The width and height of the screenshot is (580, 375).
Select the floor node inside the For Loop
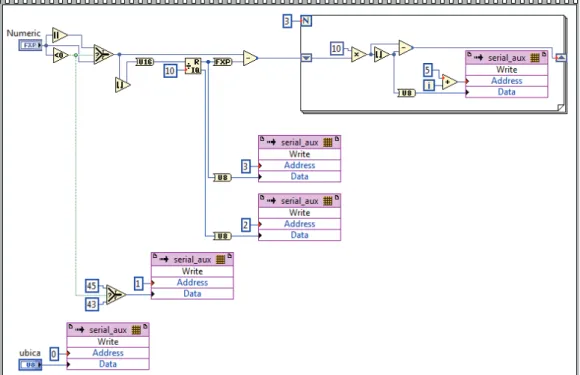(x=381, y=55)
